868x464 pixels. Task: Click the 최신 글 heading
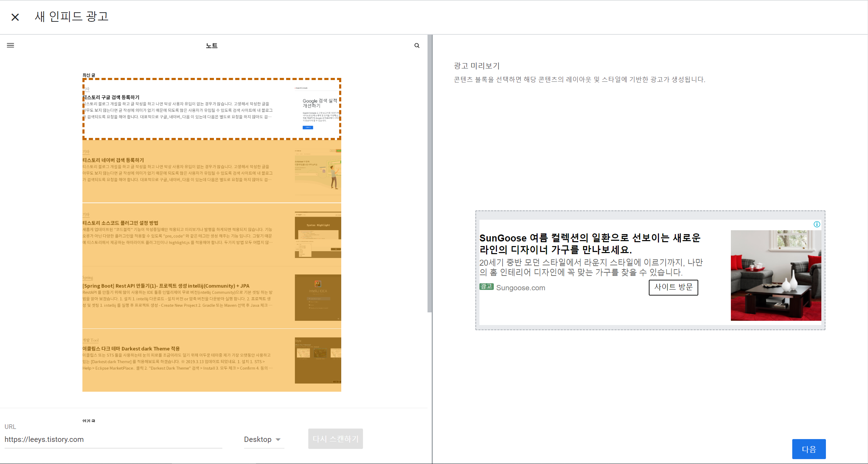pyautogui.click(x=89, y=75)
